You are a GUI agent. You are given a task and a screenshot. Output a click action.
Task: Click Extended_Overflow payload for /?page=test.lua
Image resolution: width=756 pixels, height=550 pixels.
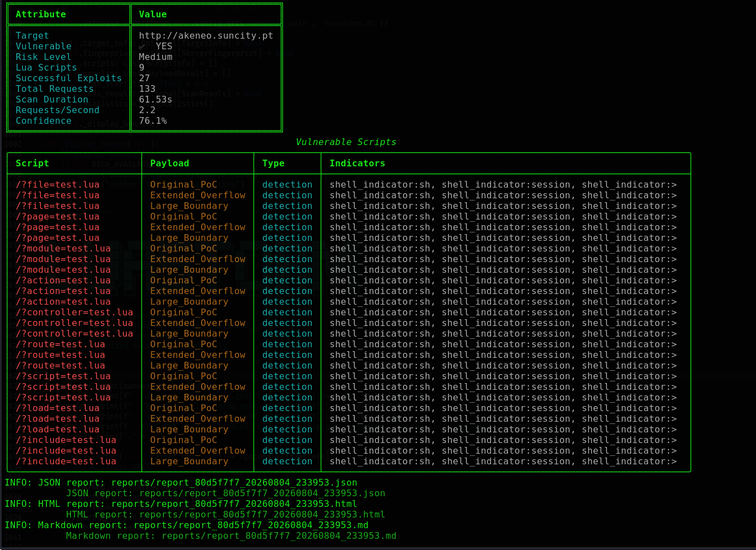click(197, 227)
